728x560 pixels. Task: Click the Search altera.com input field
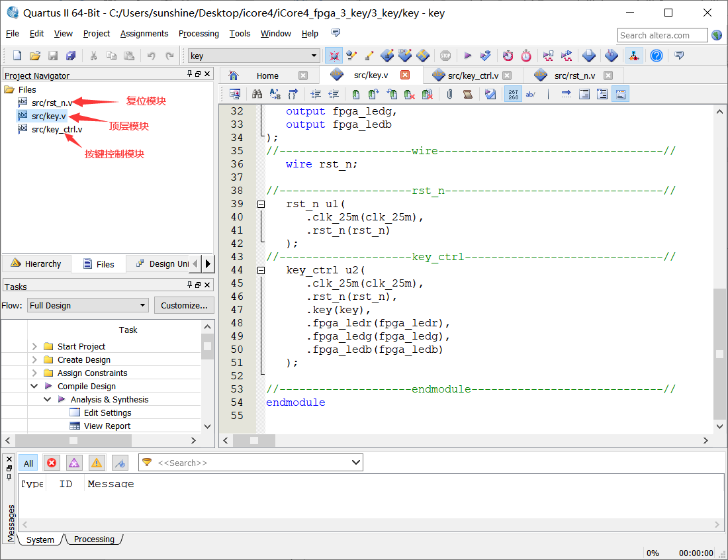(x=662, y=35)
